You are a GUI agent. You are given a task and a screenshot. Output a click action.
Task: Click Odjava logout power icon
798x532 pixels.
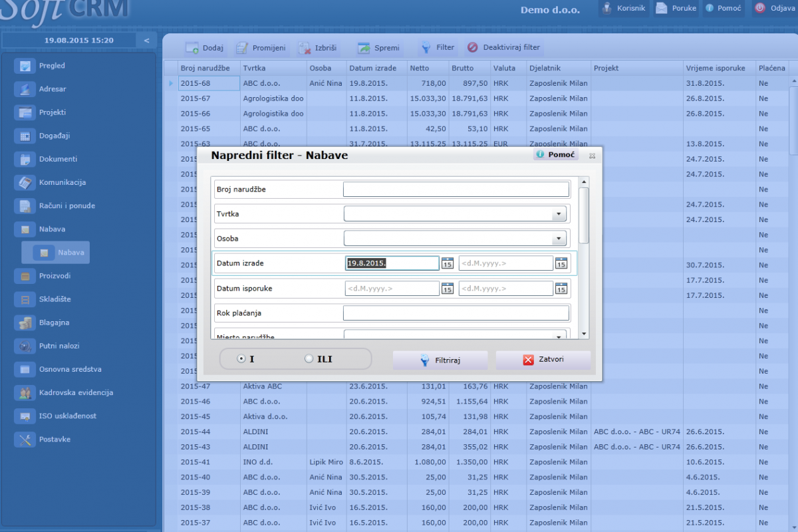[759, 8]
